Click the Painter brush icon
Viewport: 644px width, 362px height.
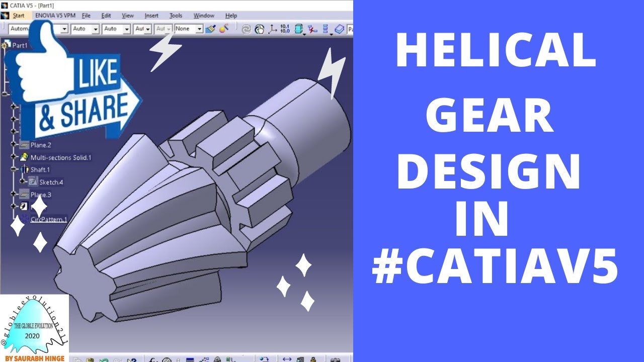point(210,29)
